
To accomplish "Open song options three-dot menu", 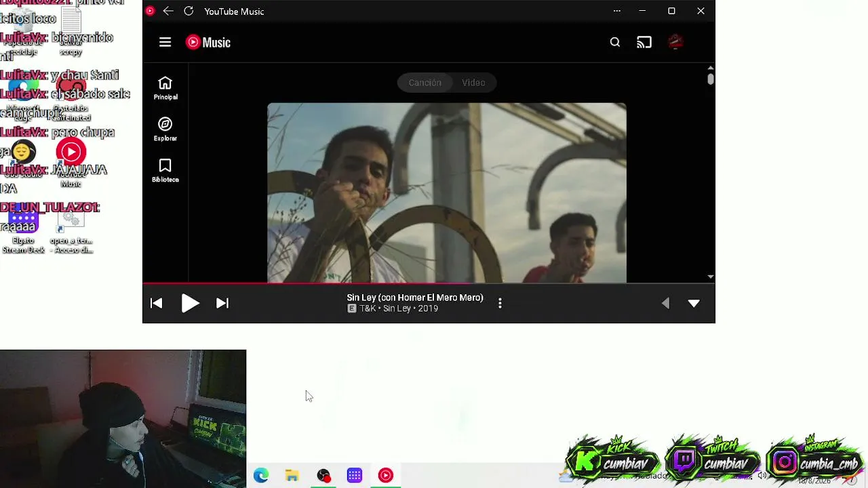I will point(500,303).
